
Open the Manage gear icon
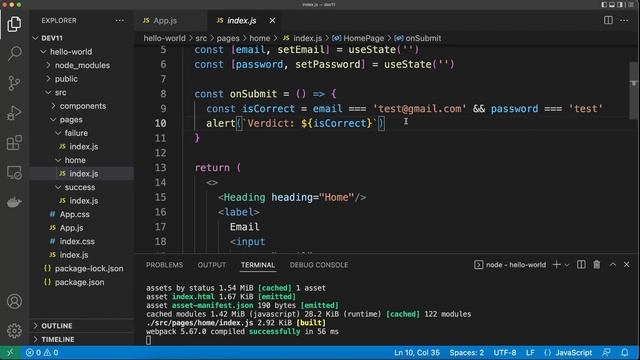coord(14,331)
